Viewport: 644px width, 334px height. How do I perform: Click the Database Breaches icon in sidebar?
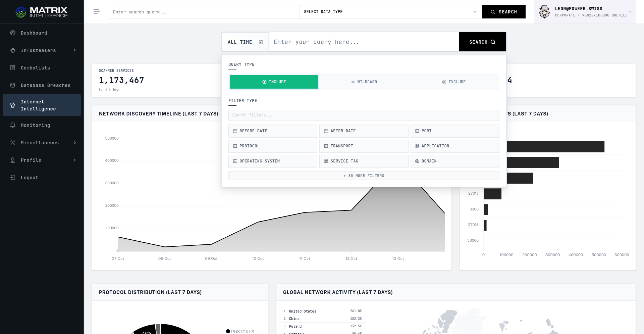coord(13,85)
